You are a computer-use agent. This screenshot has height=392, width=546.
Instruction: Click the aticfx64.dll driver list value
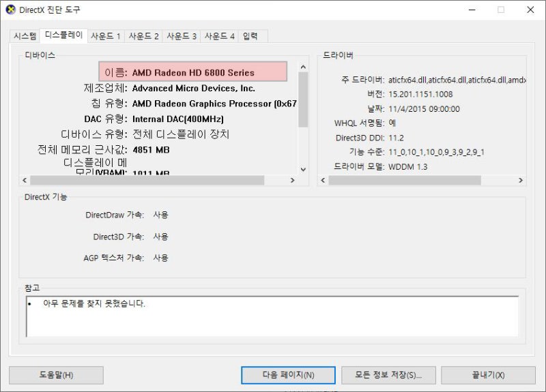[457, 80]
